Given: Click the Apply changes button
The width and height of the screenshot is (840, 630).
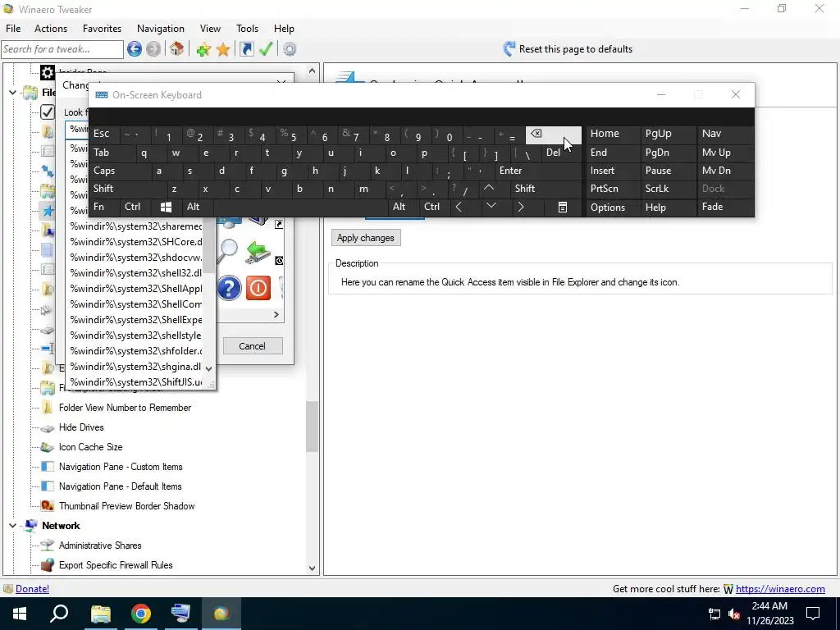Looking at the screenshot, I should point(366,238).
